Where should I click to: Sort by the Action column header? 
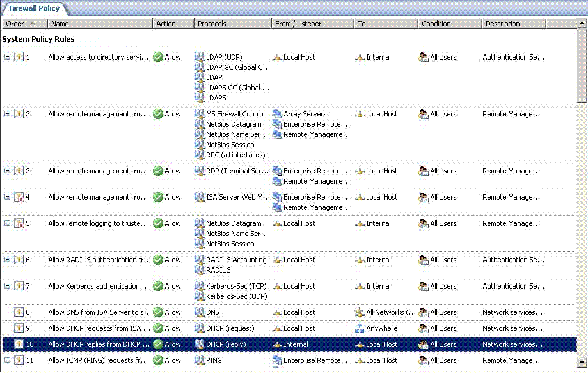(x=173, y=24)
